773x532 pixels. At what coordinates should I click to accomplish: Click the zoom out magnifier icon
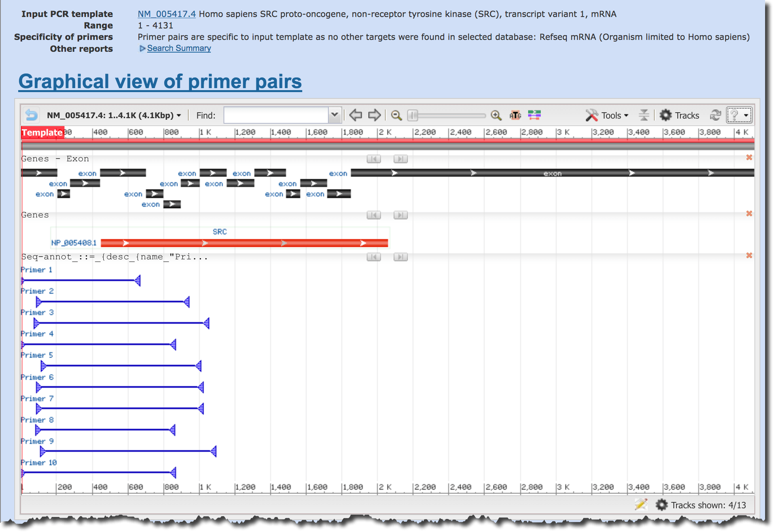pos(396,115)
